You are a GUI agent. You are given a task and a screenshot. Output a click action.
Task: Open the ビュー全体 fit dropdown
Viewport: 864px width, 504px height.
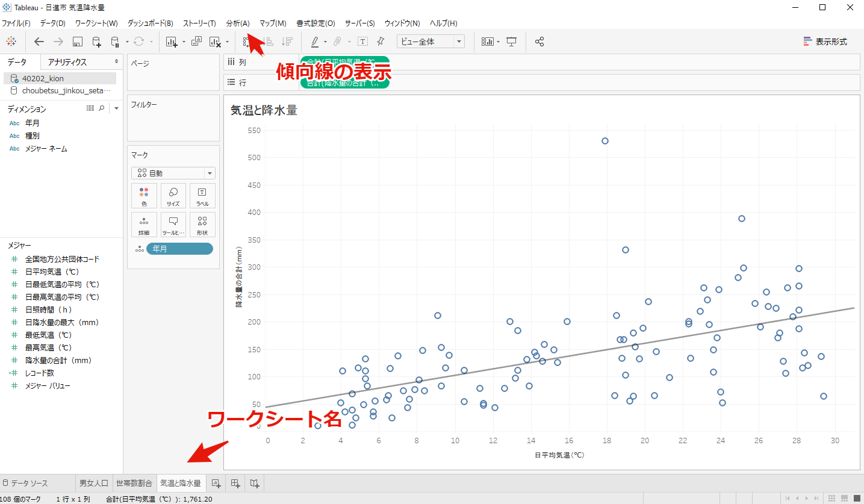430,42
